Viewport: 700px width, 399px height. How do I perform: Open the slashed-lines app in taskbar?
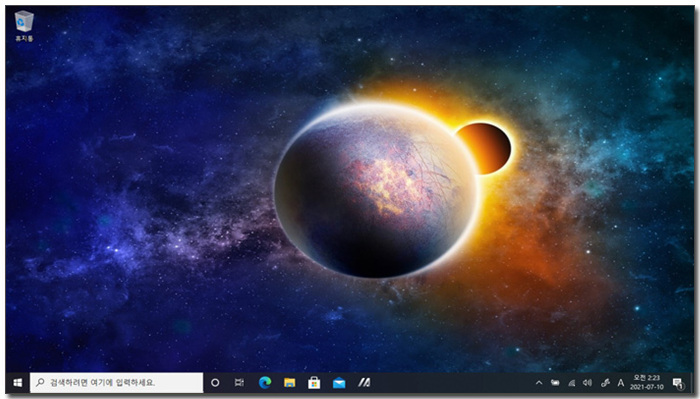(x=364, y=383)
